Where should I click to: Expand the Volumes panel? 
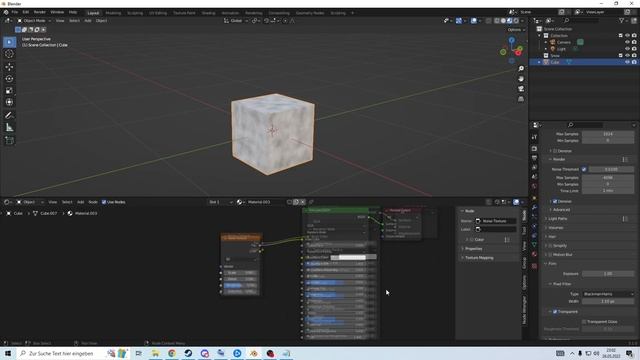point(556,228)
